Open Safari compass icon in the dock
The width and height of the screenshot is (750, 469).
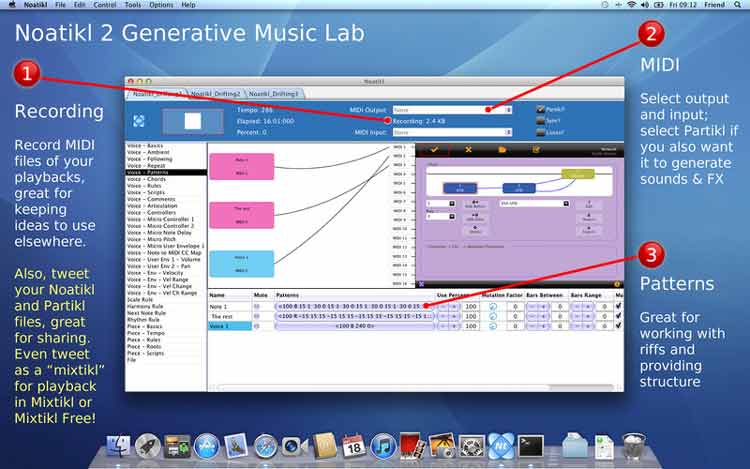265,447
